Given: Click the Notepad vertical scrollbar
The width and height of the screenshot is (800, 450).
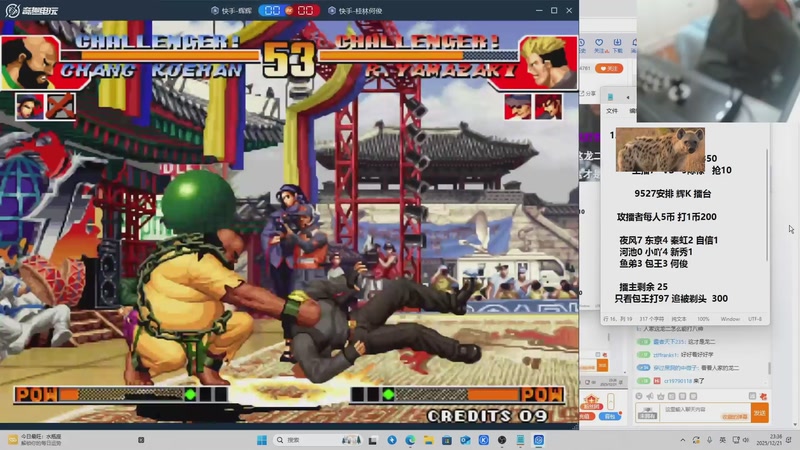Looking at the screenshot, I should point(767,204).
